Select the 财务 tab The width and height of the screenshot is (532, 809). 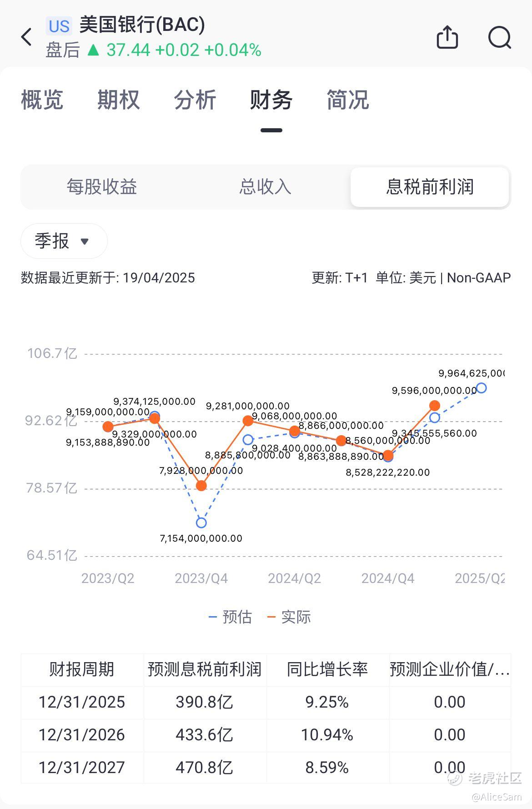(271, 100)
